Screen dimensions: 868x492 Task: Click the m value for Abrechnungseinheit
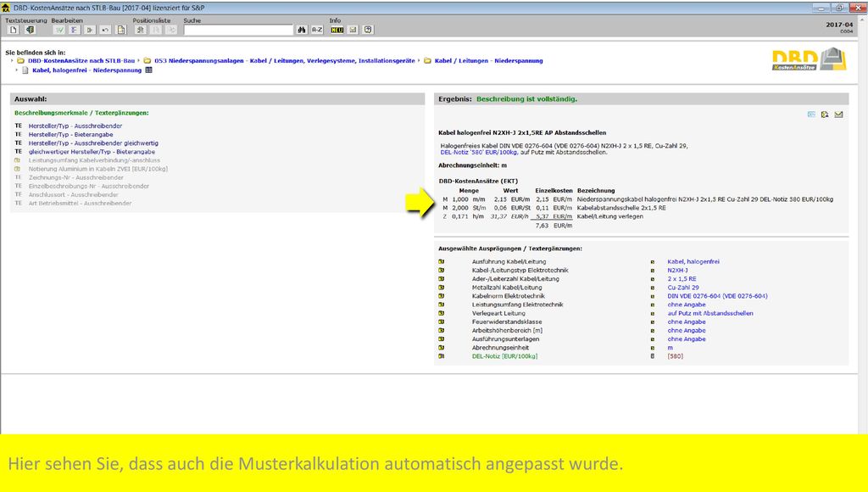click(x=670, y=348)
